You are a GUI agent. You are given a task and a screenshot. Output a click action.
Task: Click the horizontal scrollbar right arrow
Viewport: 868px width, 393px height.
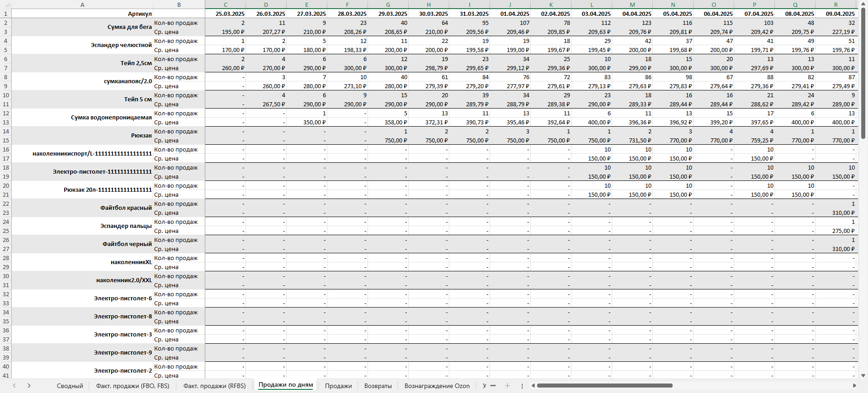[854, 386]
